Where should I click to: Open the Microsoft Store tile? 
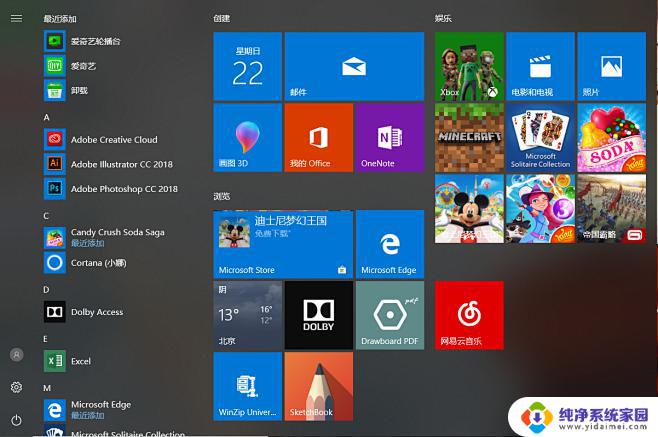pyautogui.click(x=283, y=244)
